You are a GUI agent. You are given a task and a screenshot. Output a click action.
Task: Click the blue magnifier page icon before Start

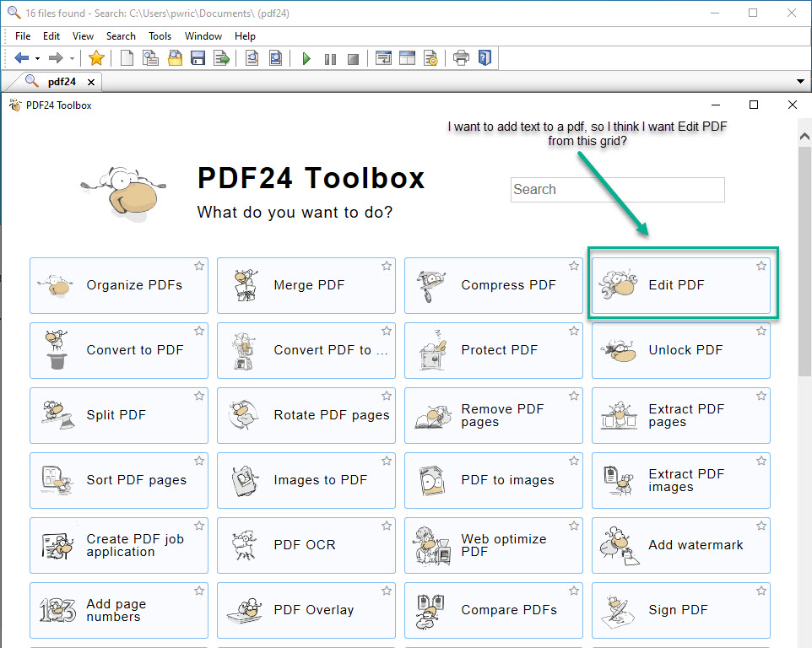click(275, 58)
